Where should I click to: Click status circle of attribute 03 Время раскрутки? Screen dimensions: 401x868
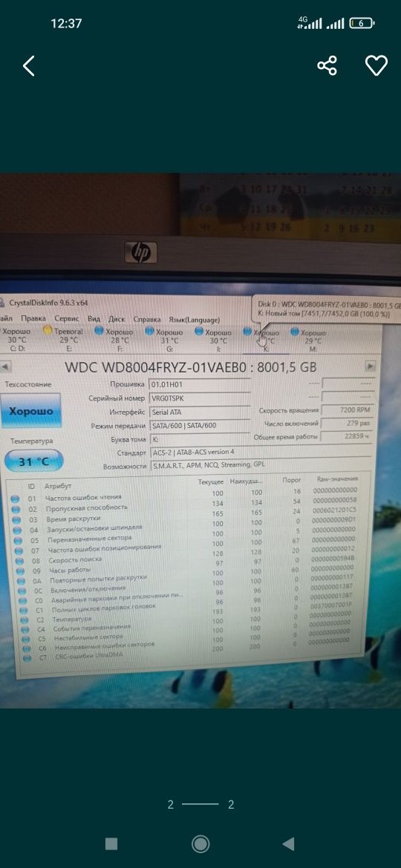(16, 520)
